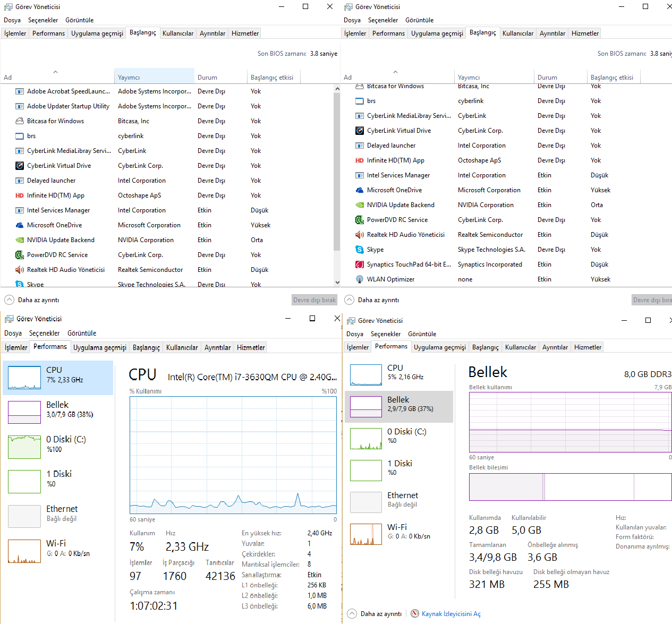Click the Realtek speaker icon in left Startup window
The image size is (672, 624).
coord(20,270)
